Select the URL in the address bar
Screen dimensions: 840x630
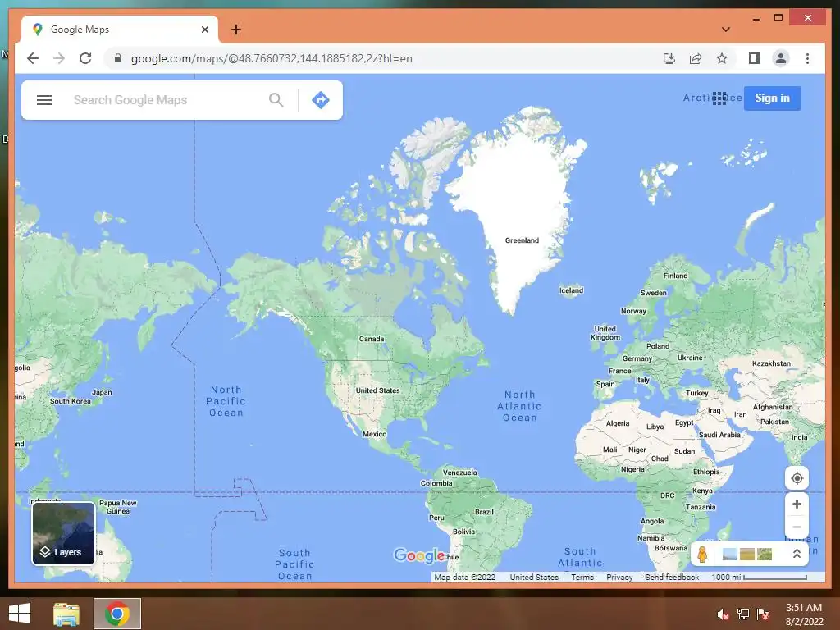tap(272, 58)
